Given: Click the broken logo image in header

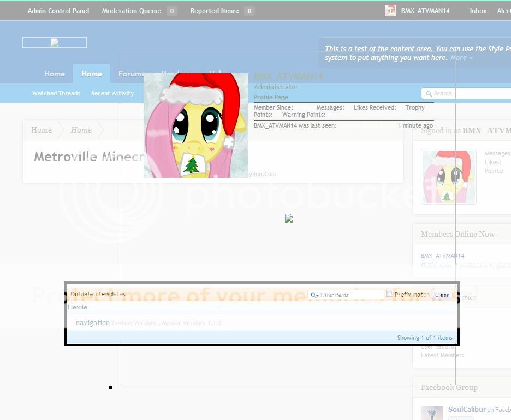Looking at the screenshot, I should [x=55, y=43].
